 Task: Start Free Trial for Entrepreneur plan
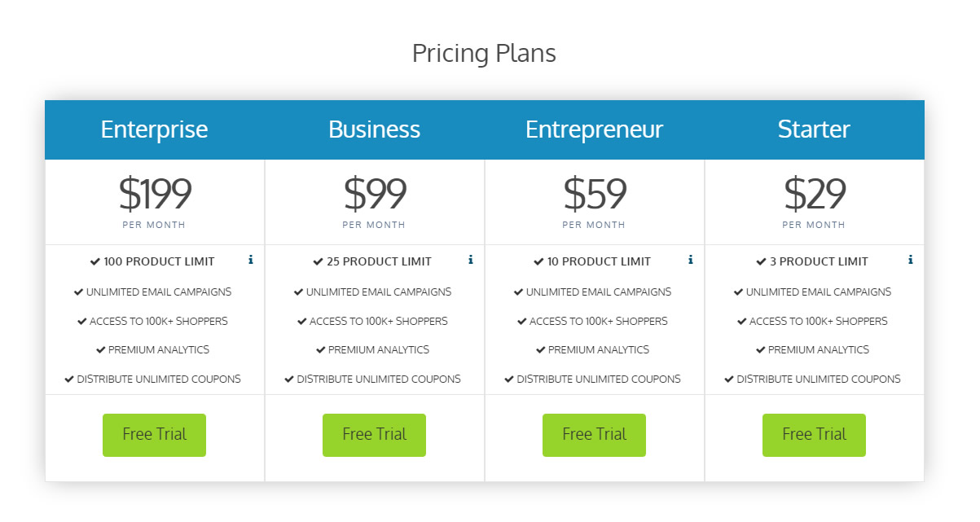coord(594,435)
